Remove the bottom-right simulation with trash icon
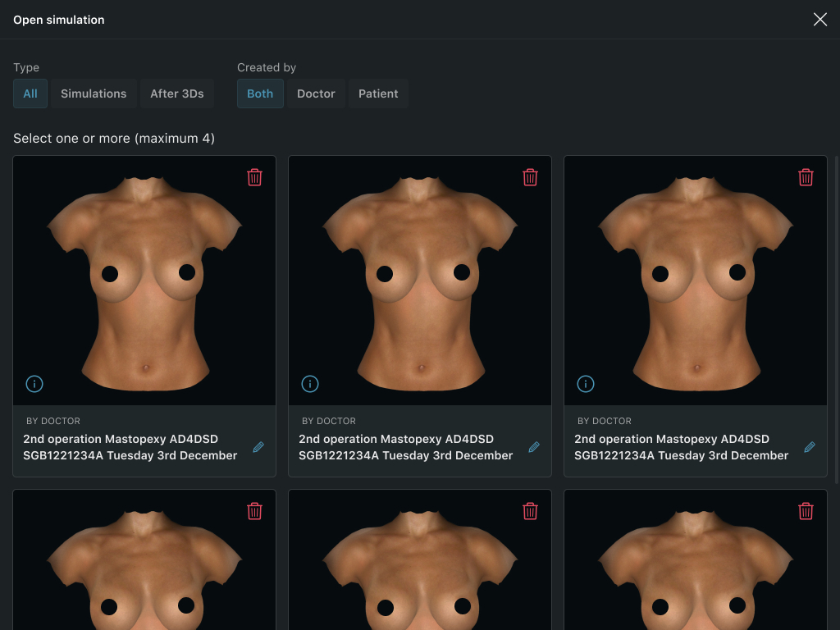The image size is (840, 630). point(806,511)
